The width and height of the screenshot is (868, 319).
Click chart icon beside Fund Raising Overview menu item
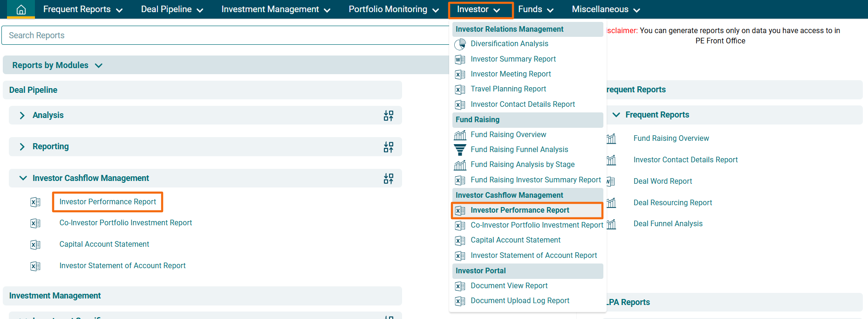pos(460,135)
